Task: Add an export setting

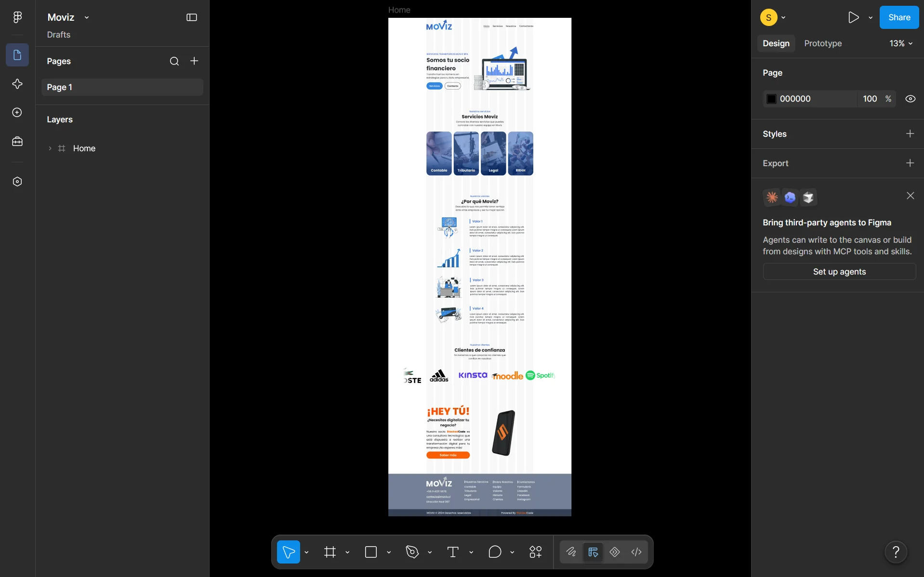Action: tap(910, 163)
